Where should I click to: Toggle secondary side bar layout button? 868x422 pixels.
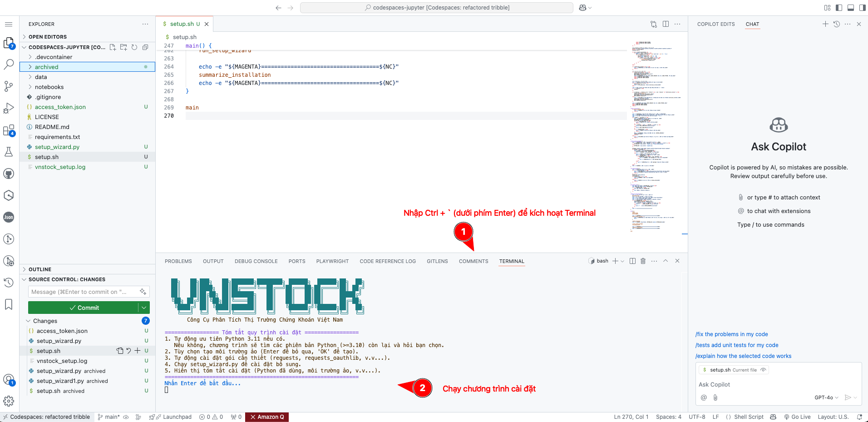click(x=862, y=8)
